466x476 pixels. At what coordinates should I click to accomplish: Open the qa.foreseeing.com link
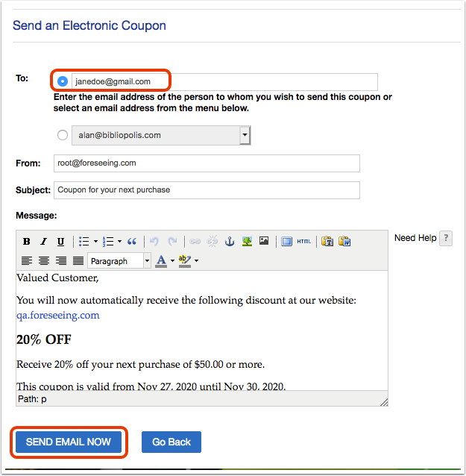coord(58,315)
